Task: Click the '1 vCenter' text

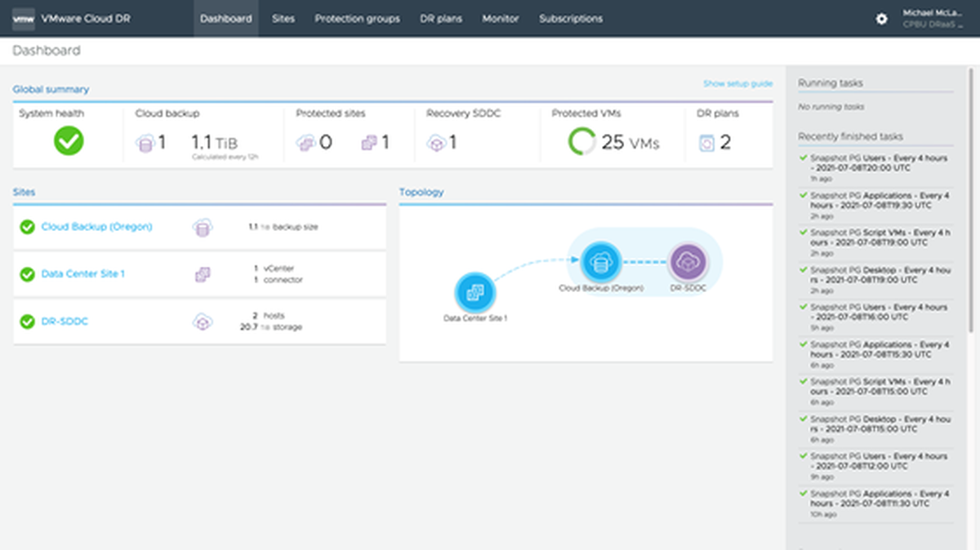Action: (x=274, y=268)
